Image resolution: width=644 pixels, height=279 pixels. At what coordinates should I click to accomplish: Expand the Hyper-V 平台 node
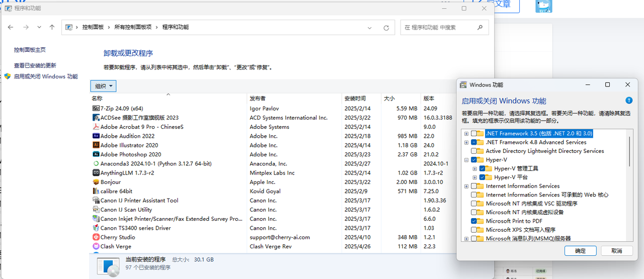pos(475,177)
